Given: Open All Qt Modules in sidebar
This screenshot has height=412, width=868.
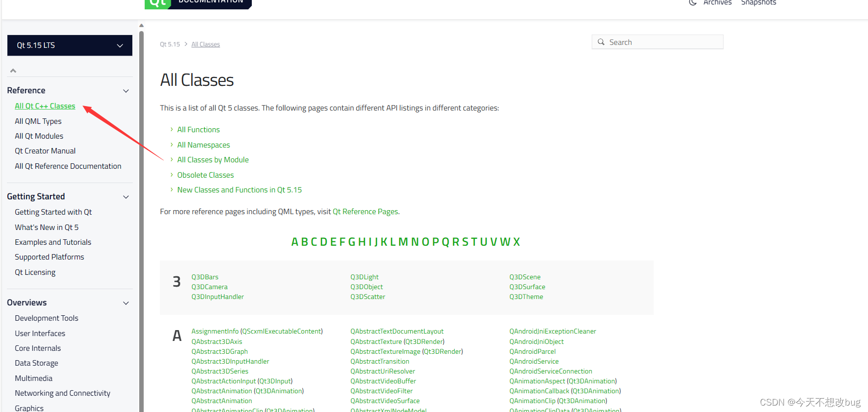Looking at the screenshot, I should point(39,136).
